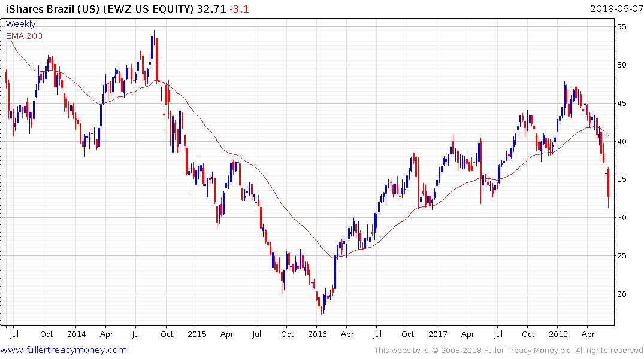Click the 2014 year label on time axis
This screenshot has height=359, width=644.
point(77,334)
